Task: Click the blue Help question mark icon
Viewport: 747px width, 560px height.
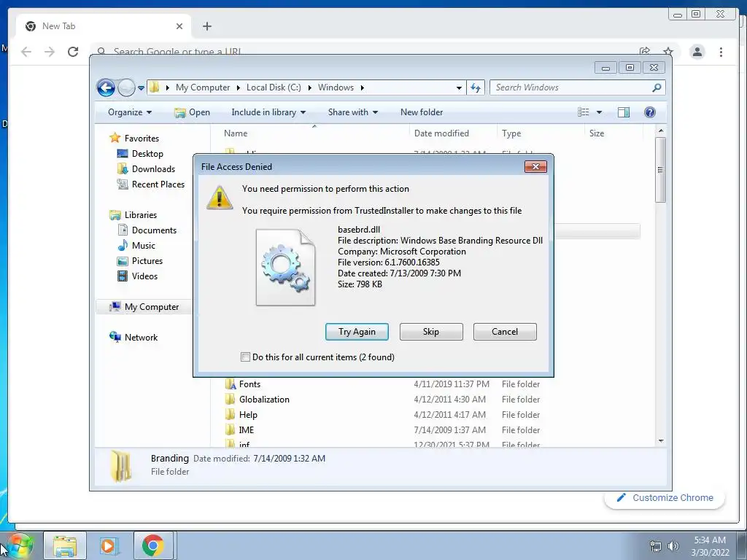Action: 649,112
